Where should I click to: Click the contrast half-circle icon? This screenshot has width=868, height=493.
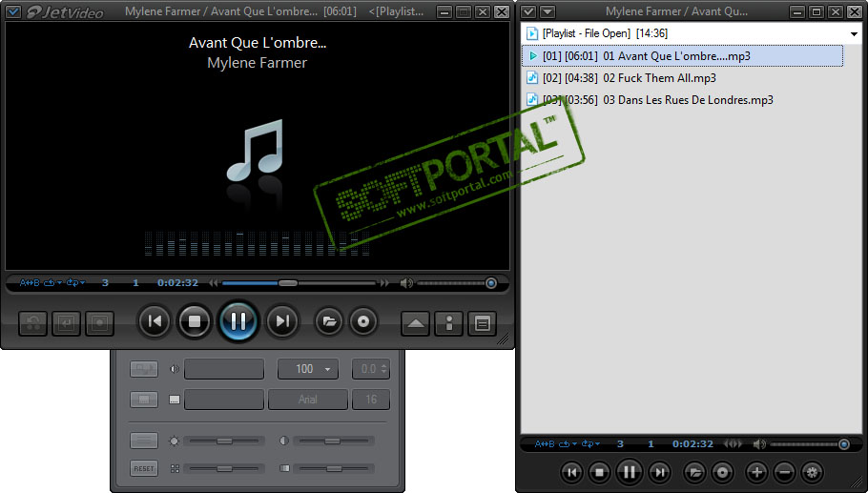click(x=284, y=441)
